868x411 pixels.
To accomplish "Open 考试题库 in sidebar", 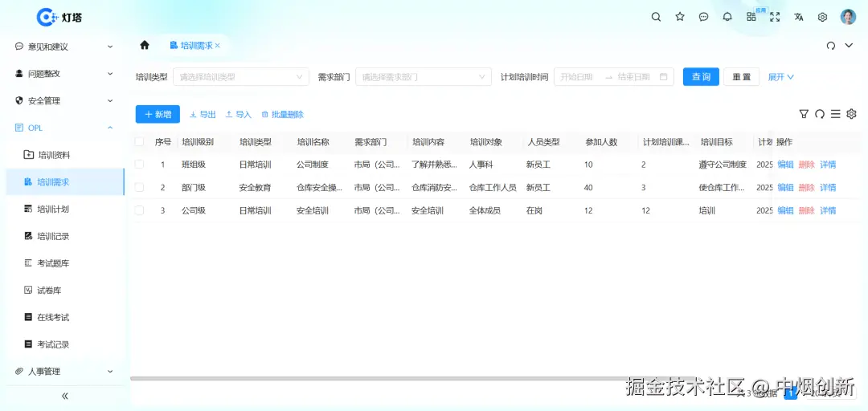I will tap(65, 263).
